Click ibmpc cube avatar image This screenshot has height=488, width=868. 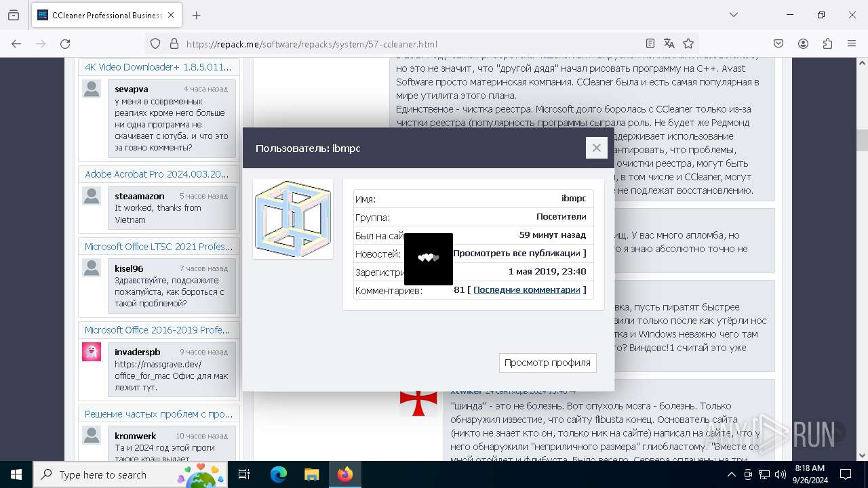[293, 219]
